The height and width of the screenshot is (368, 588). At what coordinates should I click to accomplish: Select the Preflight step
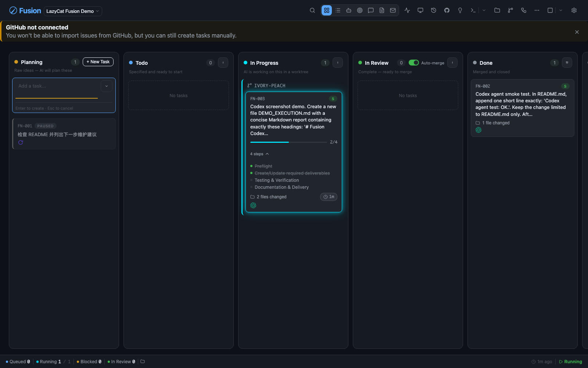tap(263, 166)
